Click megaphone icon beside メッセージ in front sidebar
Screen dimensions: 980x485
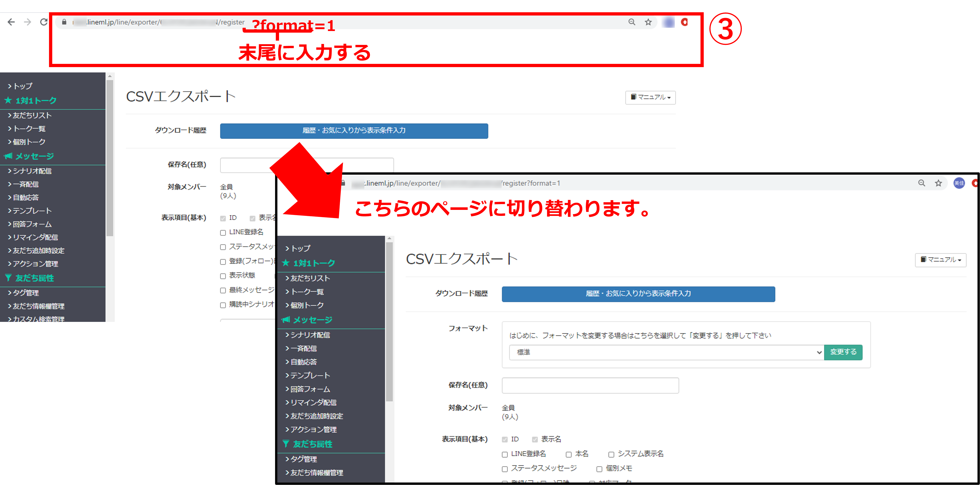point(286,320)
